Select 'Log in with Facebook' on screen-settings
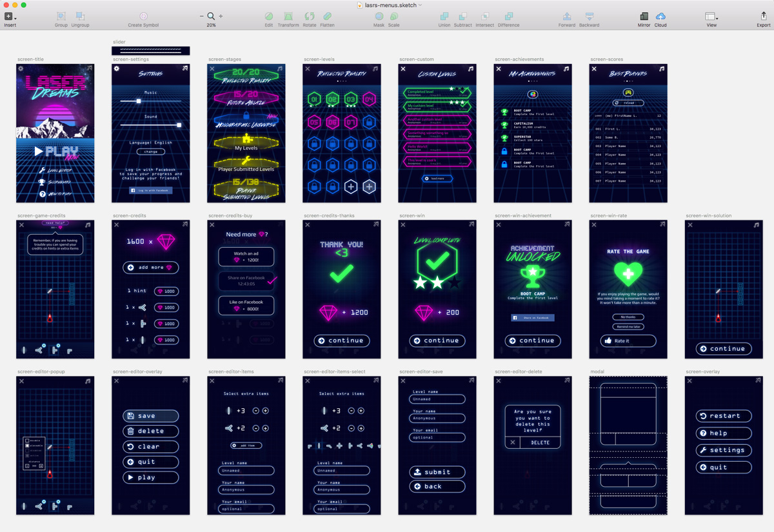Screen dimensions: 774x532 [150, 191]
